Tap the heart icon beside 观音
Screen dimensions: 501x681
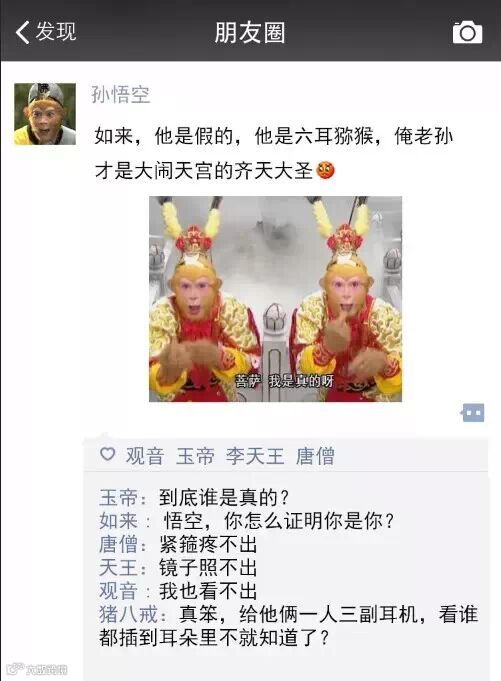point(108,454)
